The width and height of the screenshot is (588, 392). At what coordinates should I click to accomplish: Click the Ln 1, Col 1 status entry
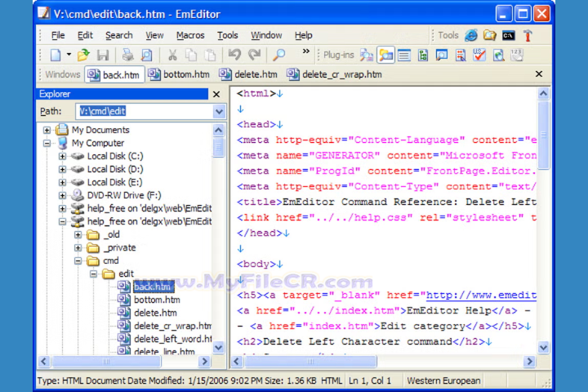tap(370, 381)
